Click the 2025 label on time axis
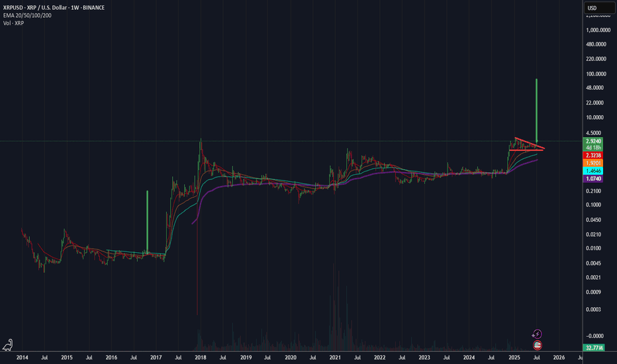 tap(514, 357)
